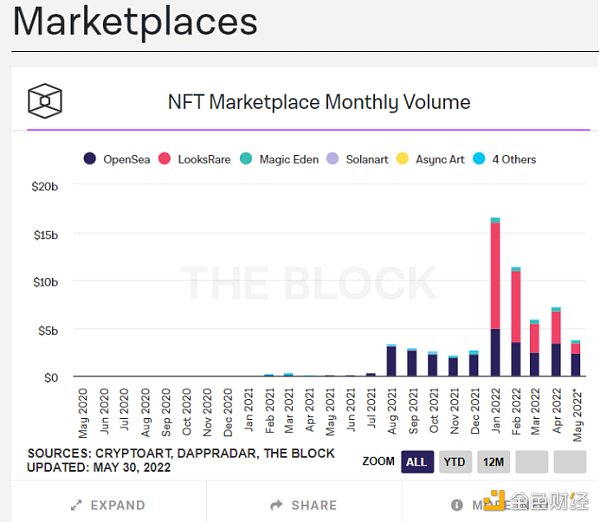Click The Block cube logo icon

click(45, 101)
